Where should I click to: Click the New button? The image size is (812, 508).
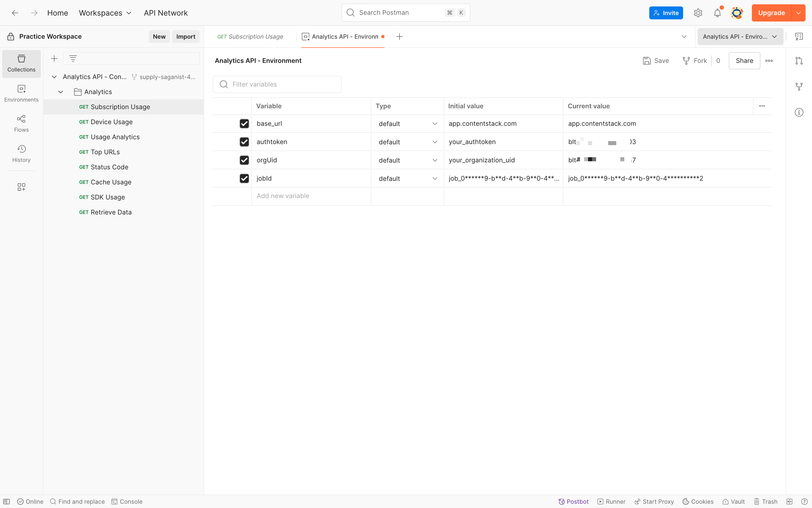point(159,37)
